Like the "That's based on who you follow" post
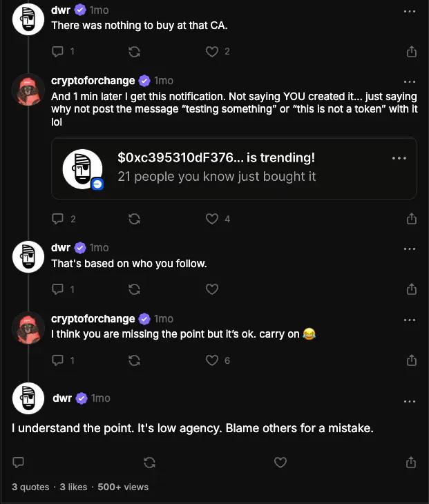The image size is (429, 504). (x=213, y=289)
